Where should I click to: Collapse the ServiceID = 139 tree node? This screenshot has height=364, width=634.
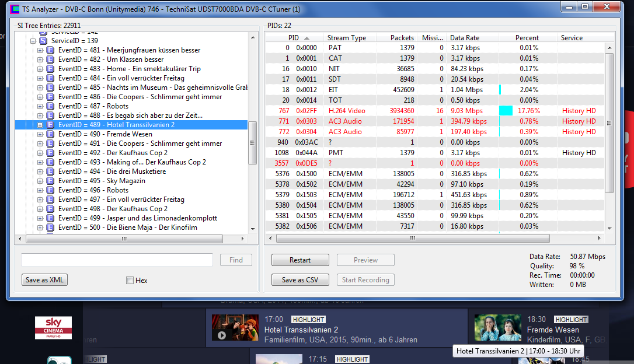coord(33,41)
